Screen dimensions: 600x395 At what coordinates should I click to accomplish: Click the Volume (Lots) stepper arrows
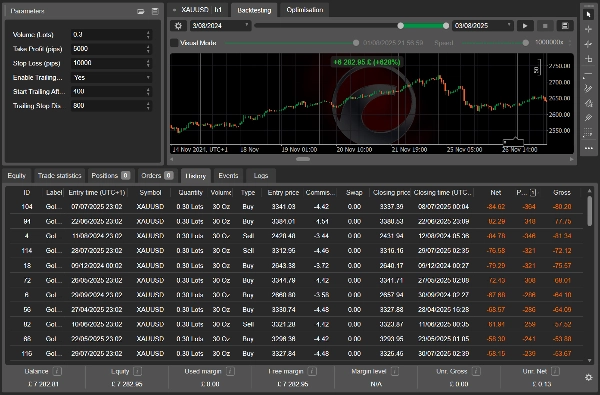[x=148, y=35]
